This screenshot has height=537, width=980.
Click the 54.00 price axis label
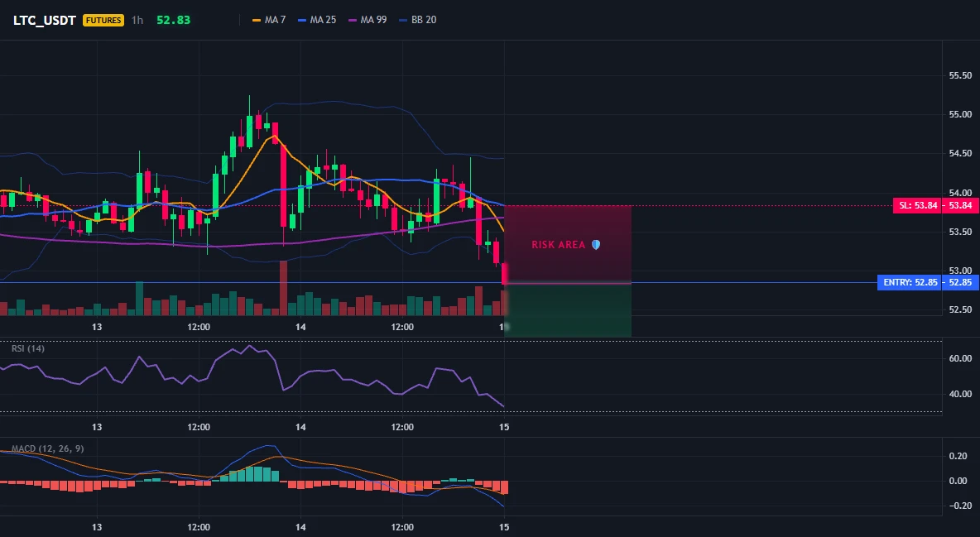pyautogui.click(x=960, y=193)
